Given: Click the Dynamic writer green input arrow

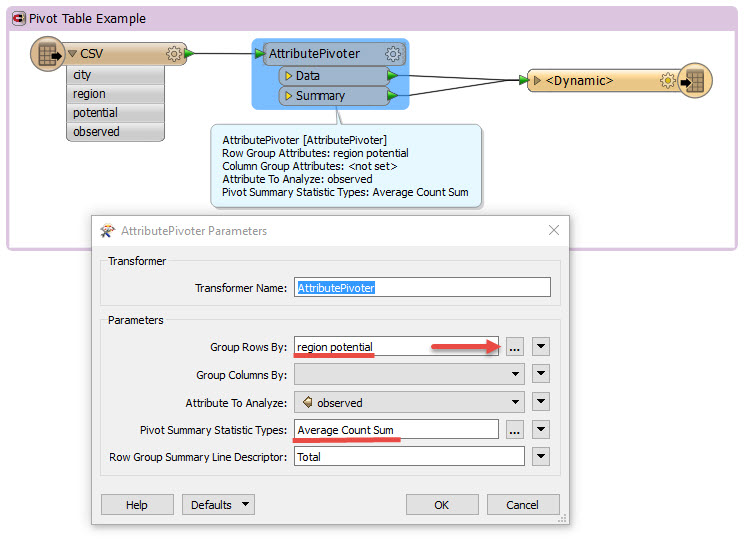Looking at the screenshot, I should pyautogui.click(x=523, y=80).
